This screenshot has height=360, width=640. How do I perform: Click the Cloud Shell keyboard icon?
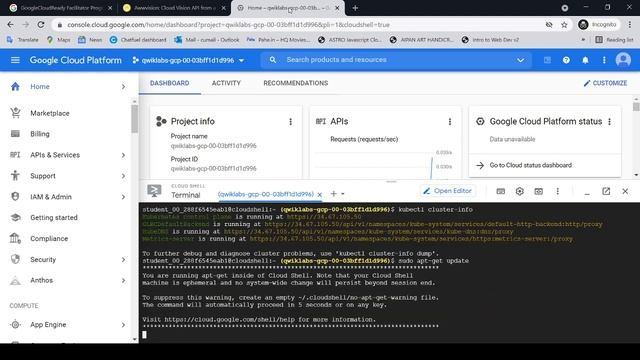tap(500, 191)
